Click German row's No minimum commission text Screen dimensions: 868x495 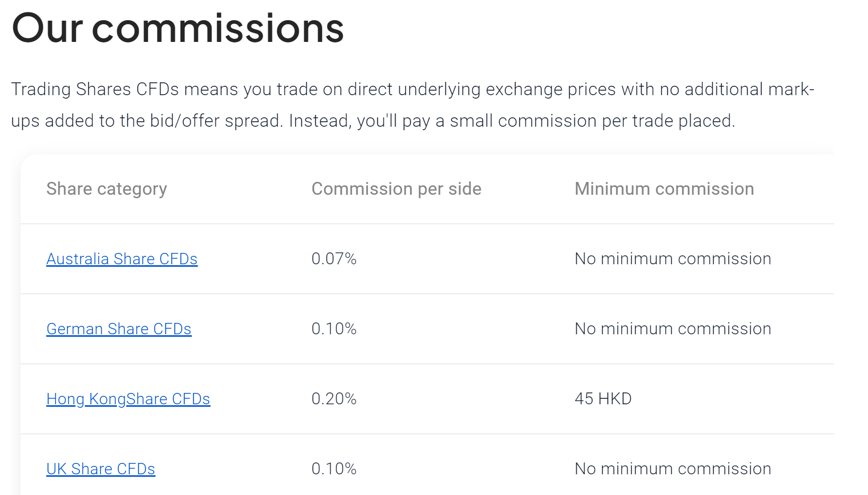tap(673, 329)
